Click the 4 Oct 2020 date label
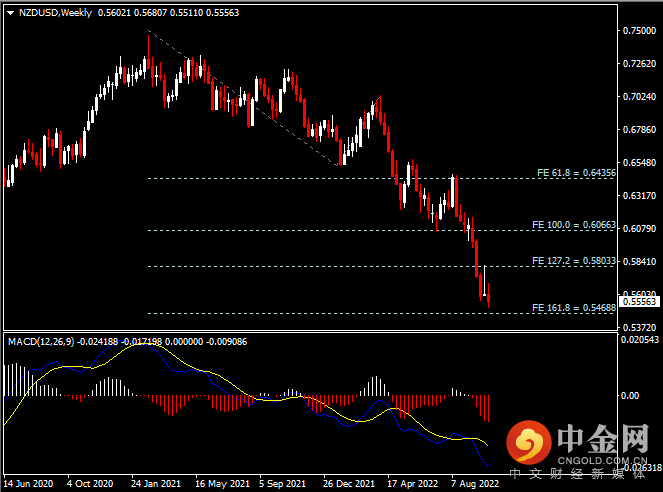Viewport: 663px width, 492px height. tap(90, 484)
